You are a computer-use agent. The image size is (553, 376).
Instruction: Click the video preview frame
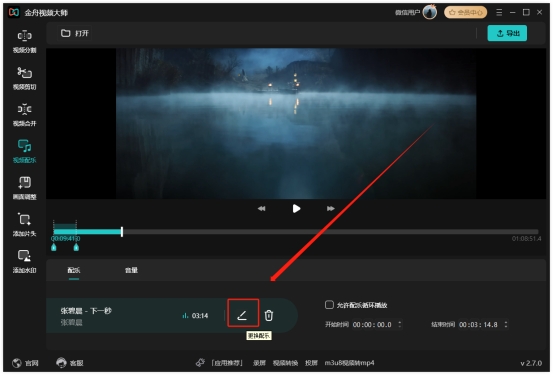tap(296, 123)
